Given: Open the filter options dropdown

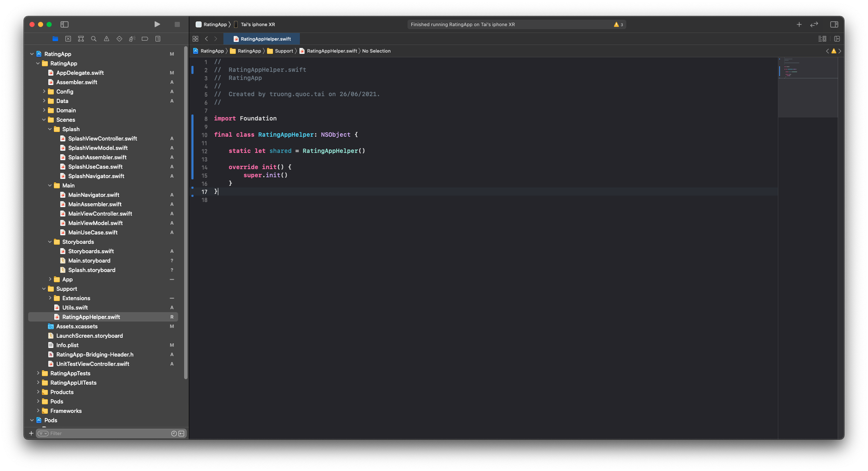Looking at the screenshot, I should (x=43, y=434).
